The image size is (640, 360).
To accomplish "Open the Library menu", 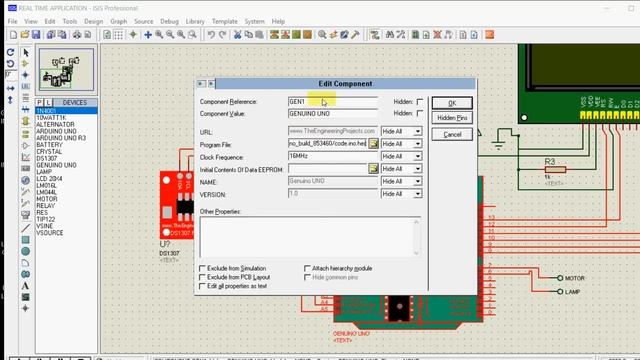I will tap(195, 21).
